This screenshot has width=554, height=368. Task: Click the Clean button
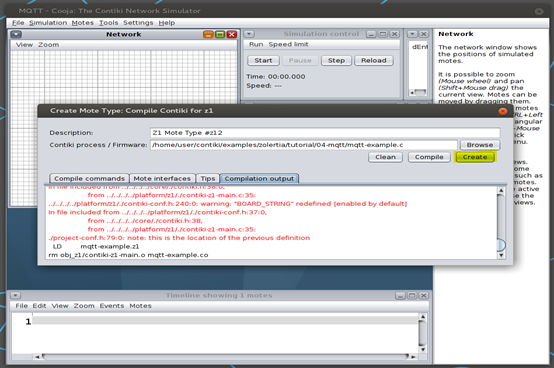tap(385, 157)
